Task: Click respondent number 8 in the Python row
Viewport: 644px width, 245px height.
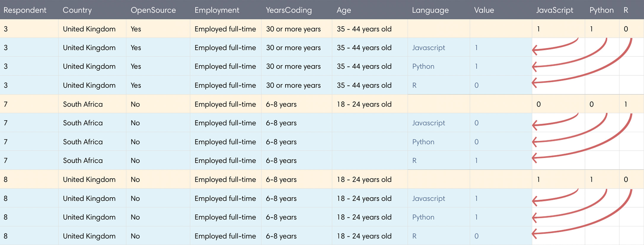Action: (6, 217)
